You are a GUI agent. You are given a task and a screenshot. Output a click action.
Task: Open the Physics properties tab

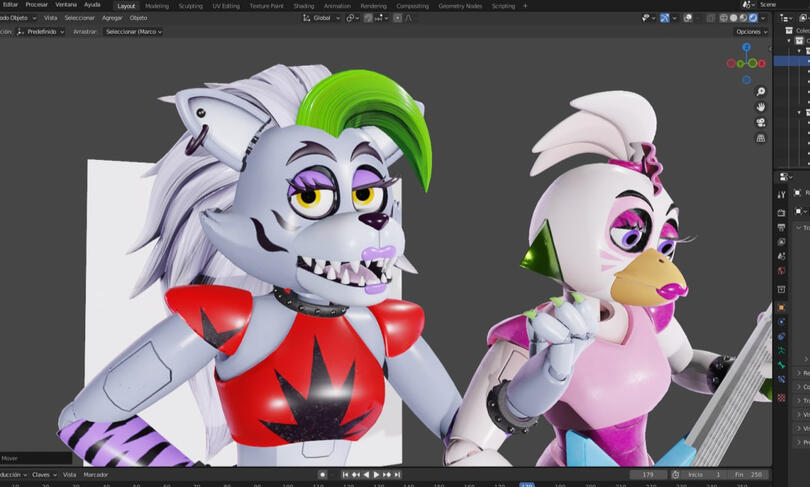pos(781,322)
